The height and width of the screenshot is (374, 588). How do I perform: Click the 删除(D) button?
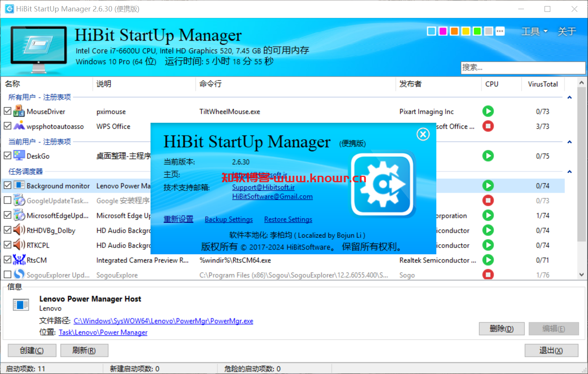click(x=501, y=329)
